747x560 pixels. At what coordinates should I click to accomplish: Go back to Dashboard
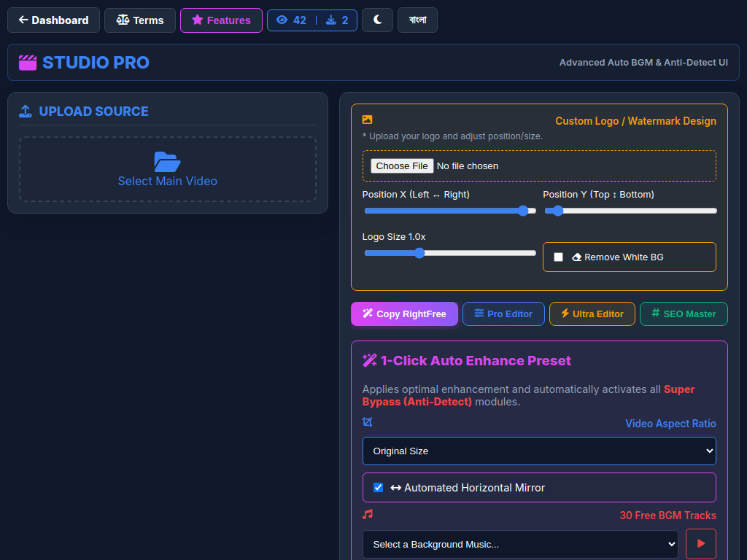click(x=53, y=20)
